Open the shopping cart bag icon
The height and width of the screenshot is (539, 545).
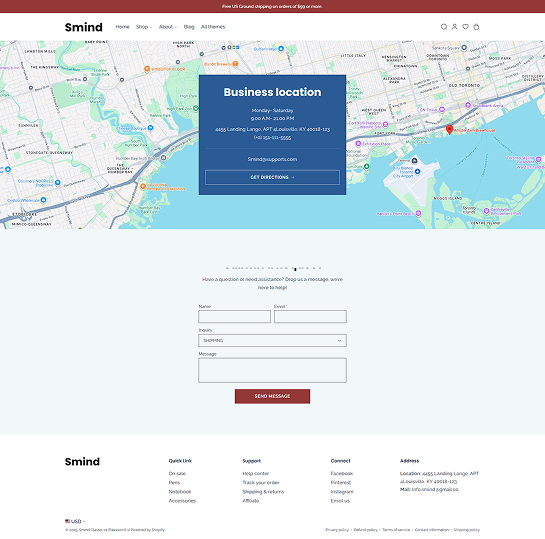476,27
